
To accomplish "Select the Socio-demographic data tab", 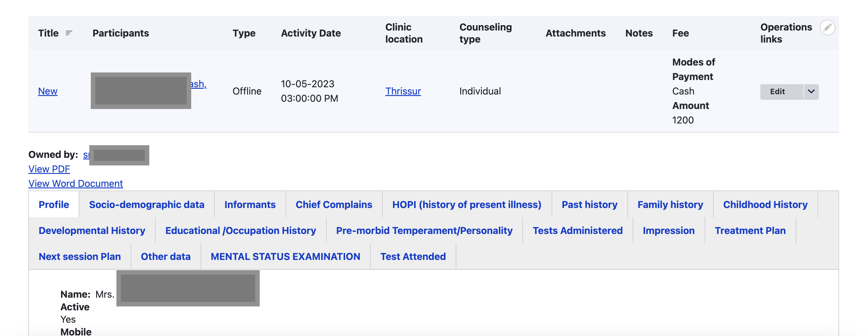I will tap(147, 204).
